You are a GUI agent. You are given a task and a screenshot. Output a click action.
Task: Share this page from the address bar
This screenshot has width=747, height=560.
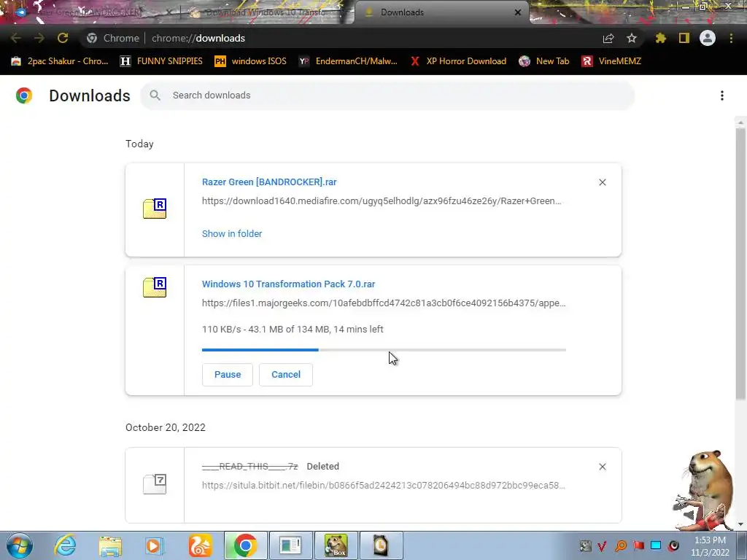point(608,38)
